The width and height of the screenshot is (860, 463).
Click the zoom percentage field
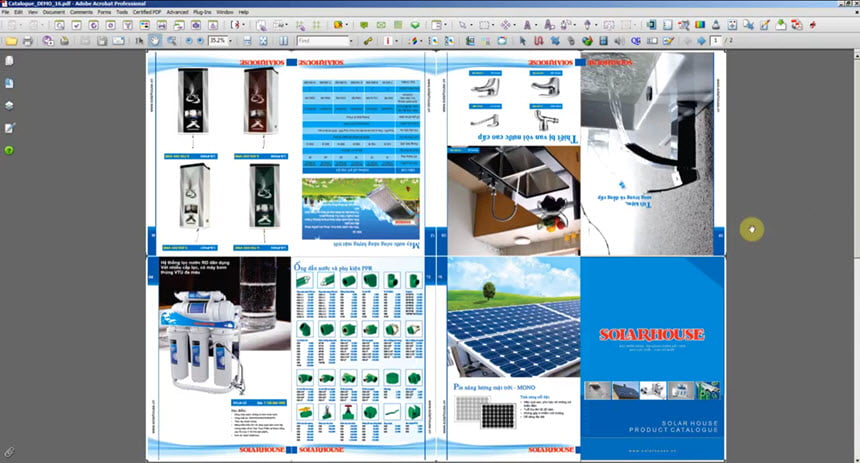coord(218,41)
